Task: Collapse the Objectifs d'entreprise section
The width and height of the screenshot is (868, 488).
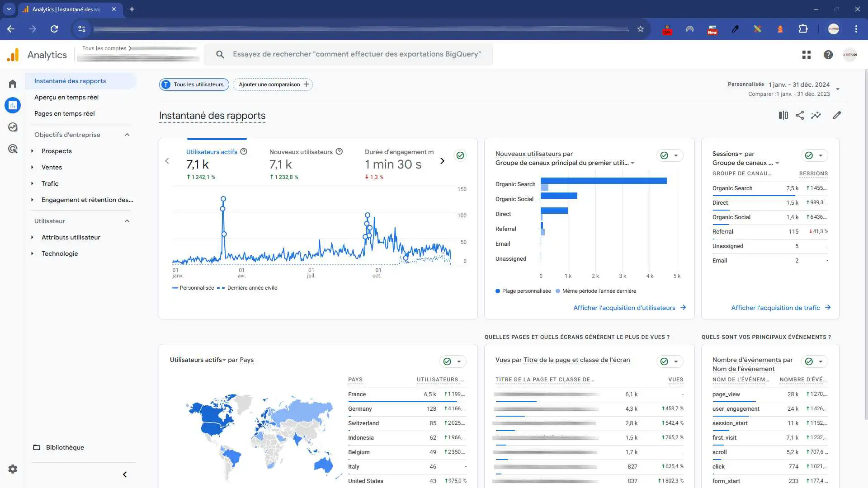Action: [x=127, y=135]
